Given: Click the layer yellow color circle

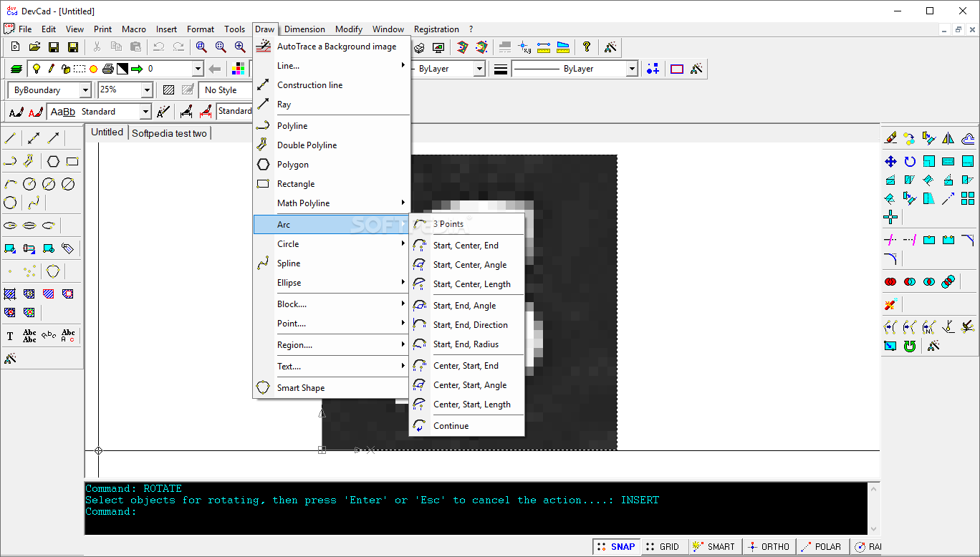Looking at the screenshot, I should pyautogui.click(x=93, y=69).
